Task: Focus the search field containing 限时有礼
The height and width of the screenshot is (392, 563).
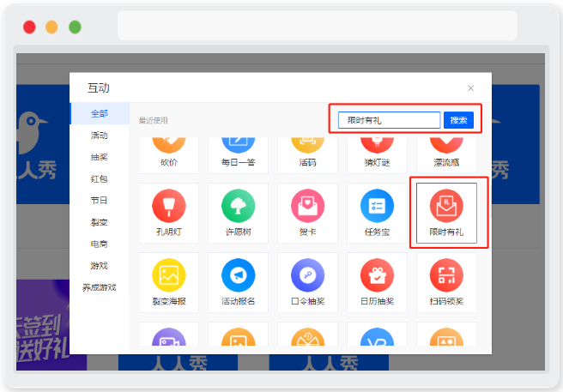Action: coord(389,120)
